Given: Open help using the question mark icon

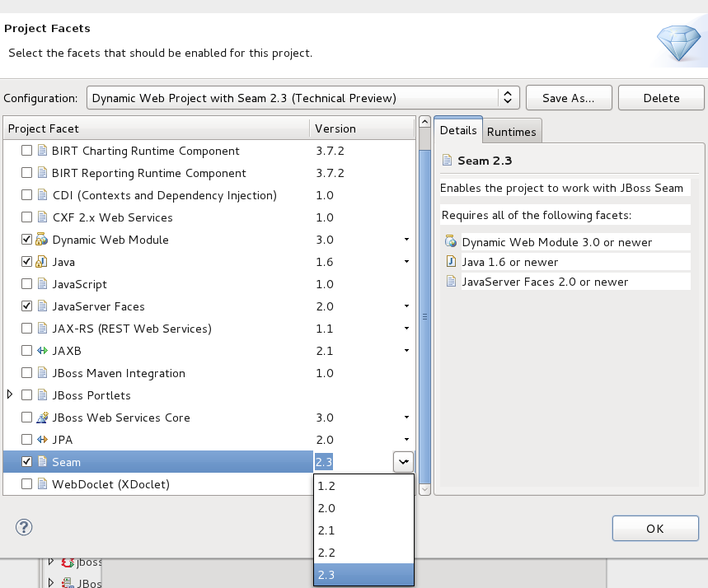Looking at the screenshot, I should (23, 528).
